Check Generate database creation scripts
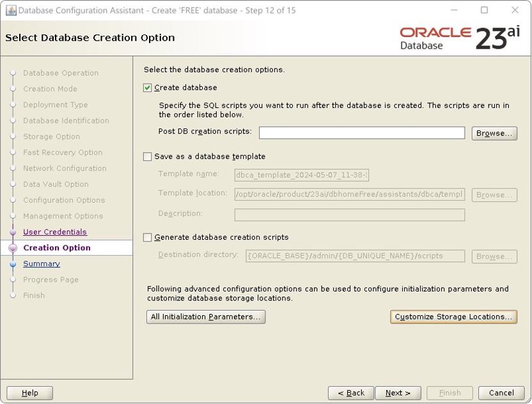Viewport: 532px width, 404px height. 148,237
